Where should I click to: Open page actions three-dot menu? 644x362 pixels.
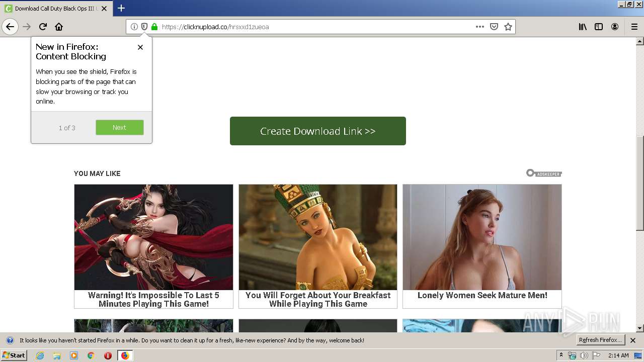pos(480,27)
